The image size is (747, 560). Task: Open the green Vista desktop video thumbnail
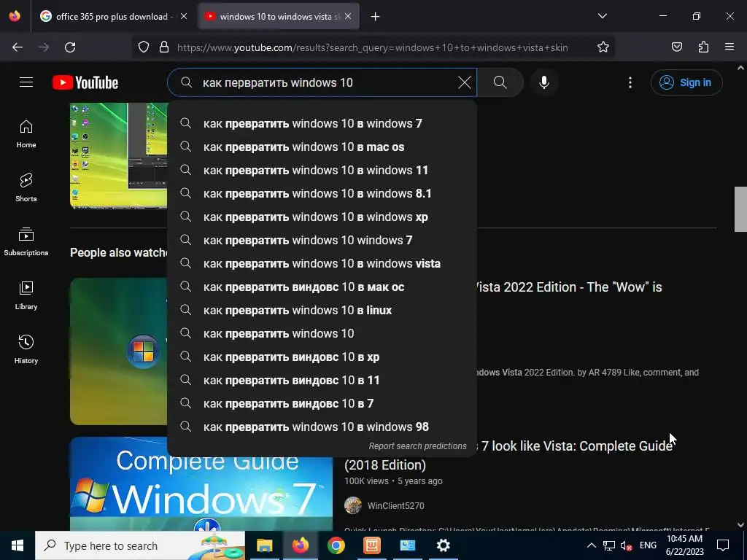[x=119, y=156]
